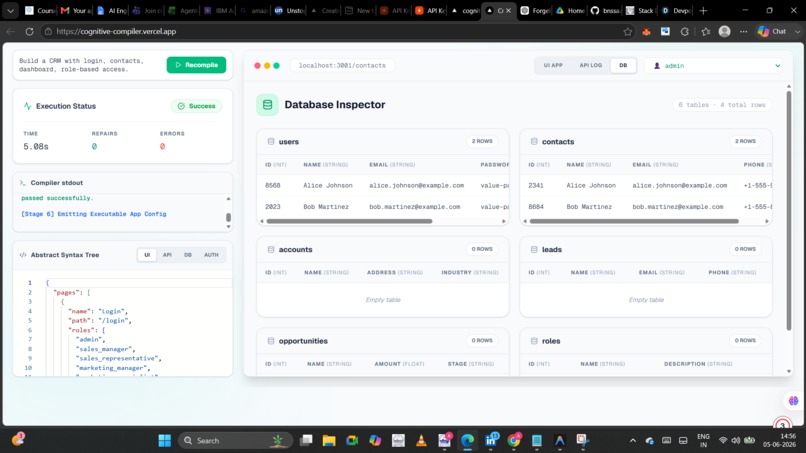Click the red dot in preview window
Viewport: 806px width, 453px height.
(x=258, y=65)
